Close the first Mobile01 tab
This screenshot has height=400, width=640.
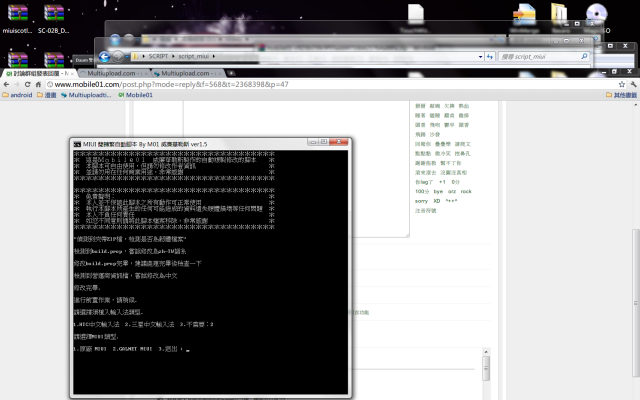(72, 73)
